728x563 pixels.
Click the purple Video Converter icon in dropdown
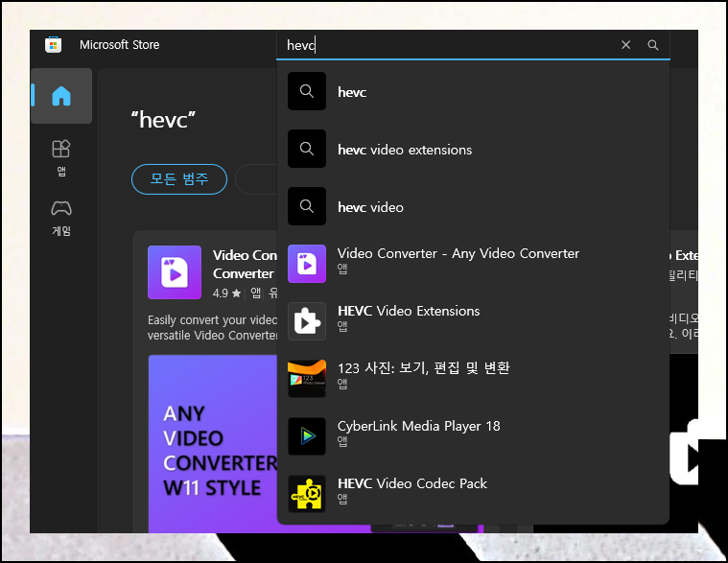coord(306,264)
